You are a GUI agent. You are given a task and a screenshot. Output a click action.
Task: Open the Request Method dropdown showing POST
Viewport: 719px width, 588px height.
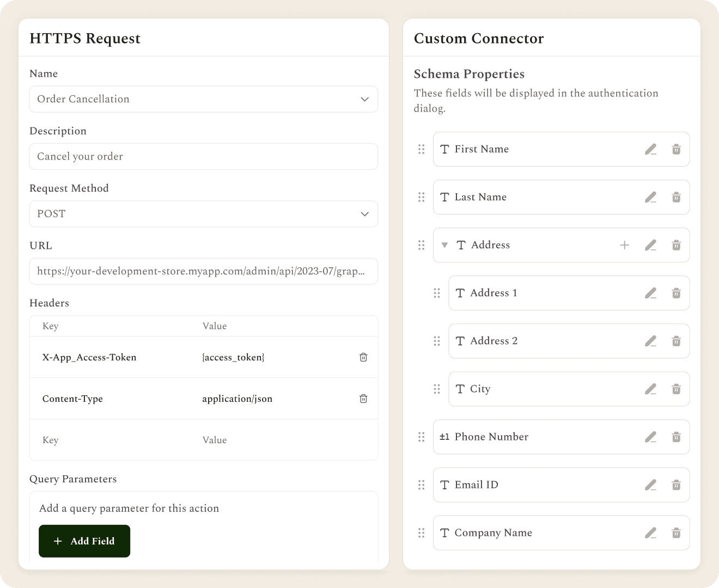tap(204, 214)
